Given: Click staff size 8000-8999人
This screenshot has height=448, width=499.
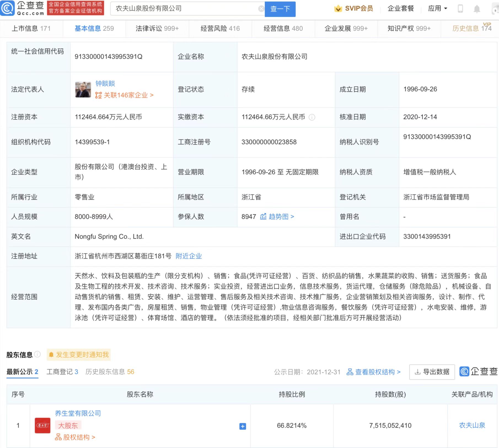Looking at the screenshot, I should coord(94,217).
